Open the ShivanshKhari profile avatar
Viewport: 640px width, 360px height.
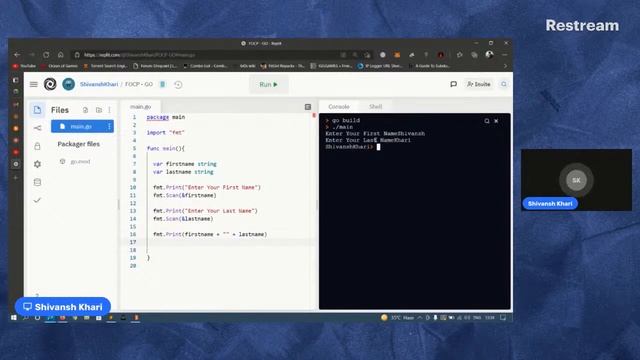click(69, 84)
